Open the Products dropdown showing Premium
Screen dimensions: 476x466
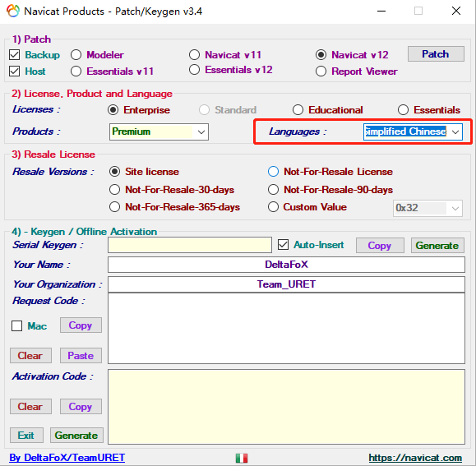[x=159, y=131]
